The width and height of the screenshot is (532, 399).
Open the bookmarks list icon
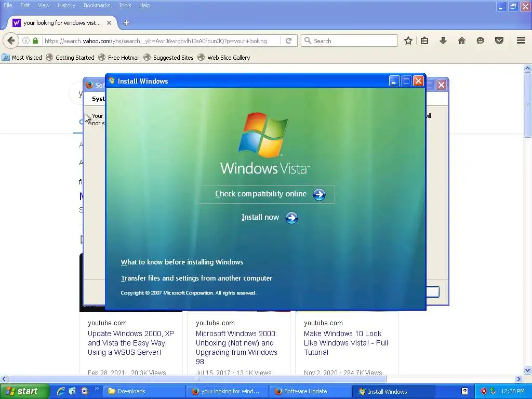click(424, 41)
